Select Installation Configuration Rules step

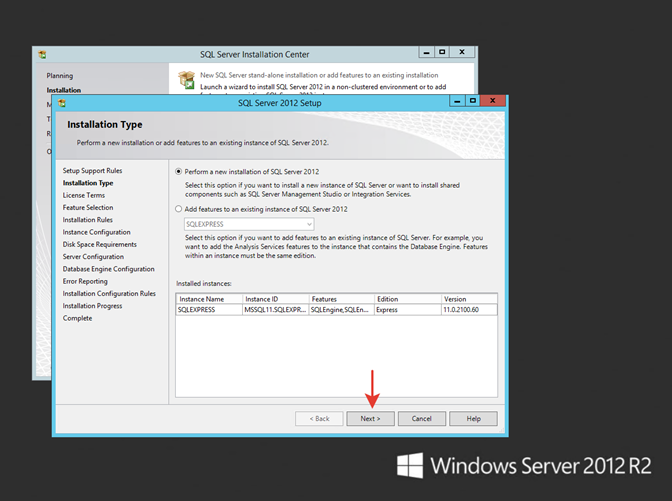point(109,294)
